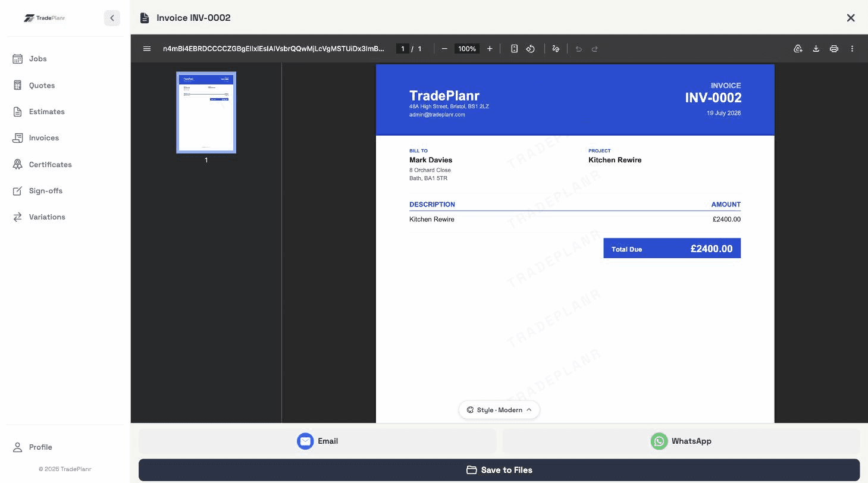Click the Variations arrows icon

18,217
